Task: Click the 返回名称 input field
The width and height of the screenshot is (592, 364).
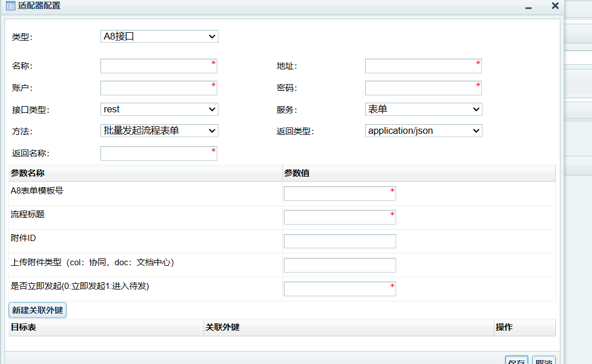Action: pyautogui.click(x=159, y=154)
